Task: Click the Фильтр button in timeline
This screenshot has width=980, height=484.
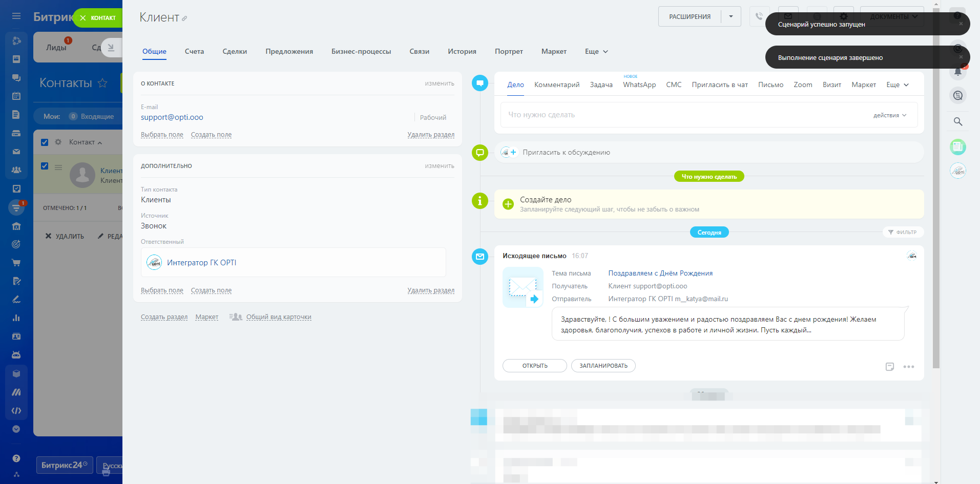Action: click(x=903, y=232)
